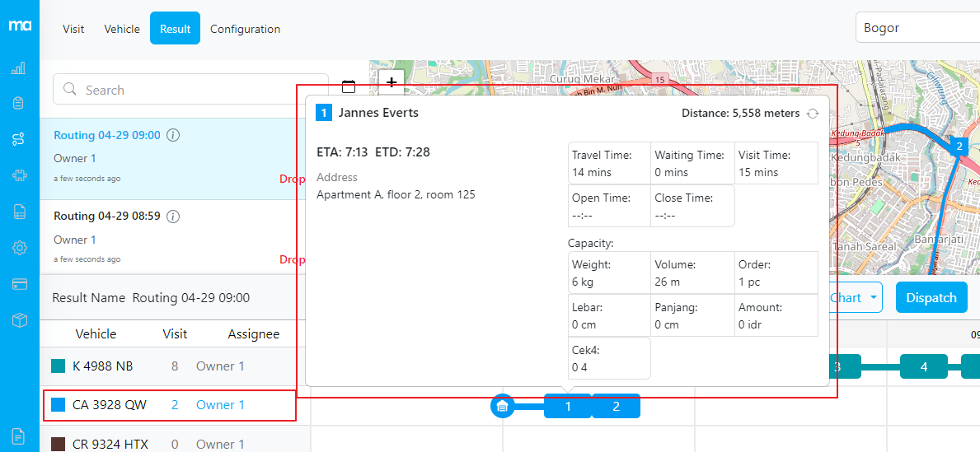Open the Configuration tab
Screen dimensions: 980x452
pos(245,29)
